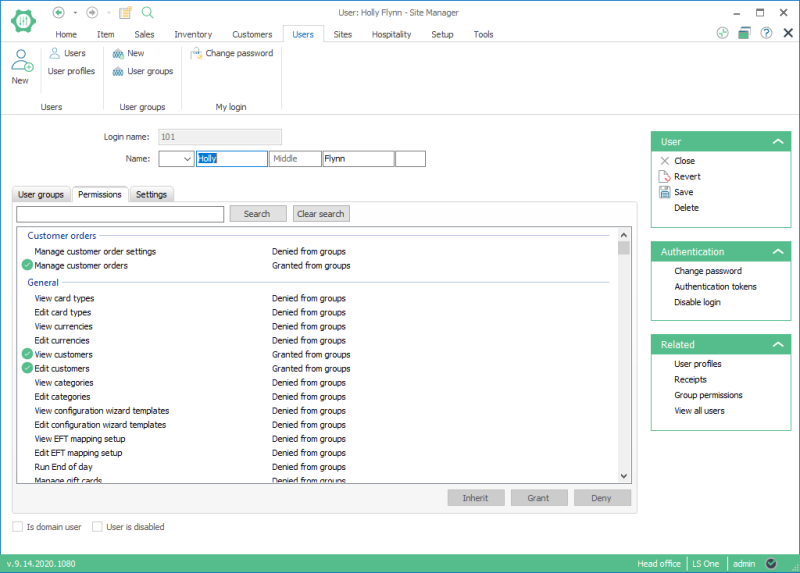800x573 pixels.
Task: Click the Close X icon in User panel
Action: pyautogui.click(x=665, y=161)
